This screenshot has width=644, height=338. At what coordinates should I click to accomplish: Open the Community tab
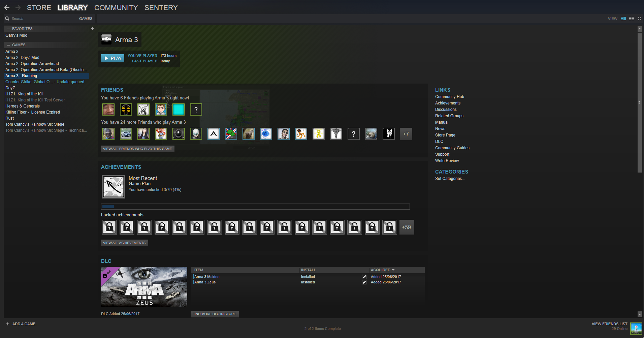tap(116, 7)
